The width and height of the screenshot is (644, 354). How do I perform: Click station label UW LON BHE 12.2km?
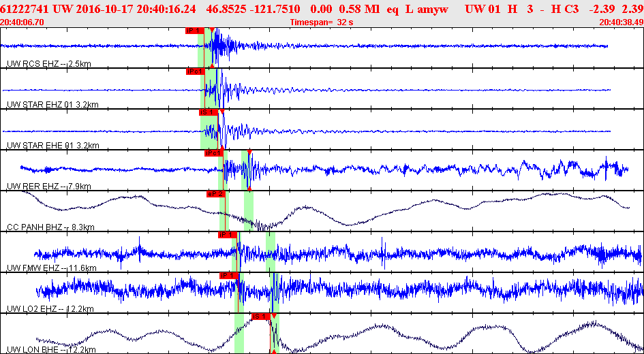[x=51, y=349]
